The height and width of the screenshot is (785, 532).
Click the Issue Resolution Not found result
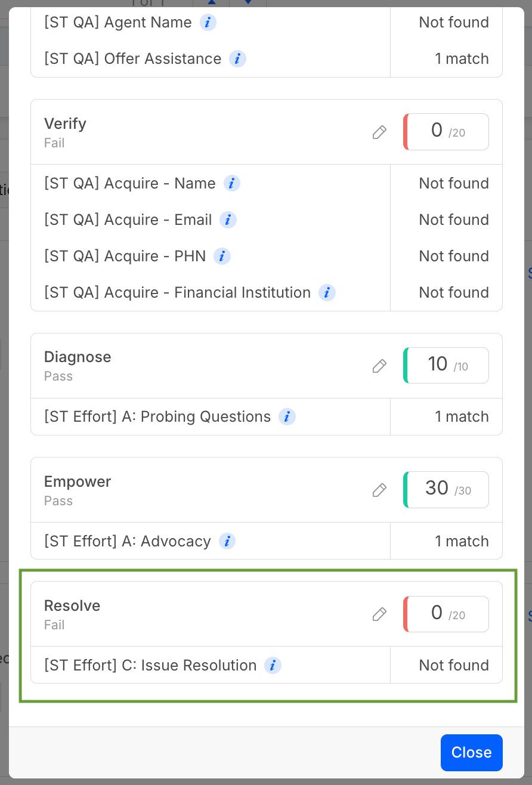click(x=453, y=666)
